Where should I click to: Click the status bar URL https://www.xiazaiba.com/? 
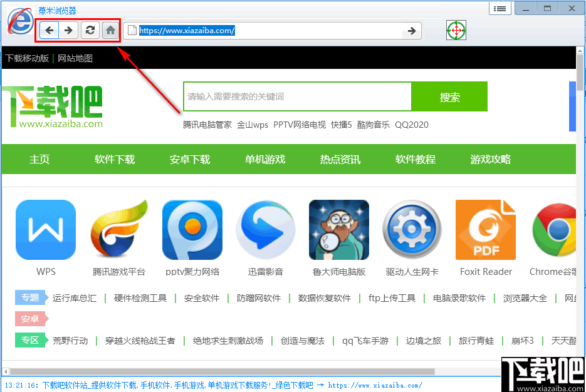tap(375, 385)
